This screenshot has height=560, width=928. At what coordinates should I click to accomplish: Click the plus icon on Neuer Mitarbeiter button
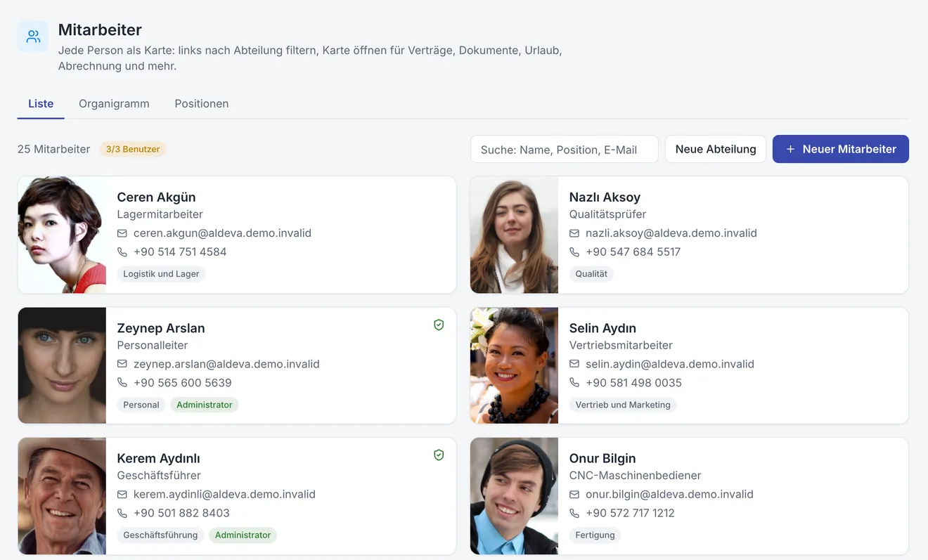tap(790, 149)
